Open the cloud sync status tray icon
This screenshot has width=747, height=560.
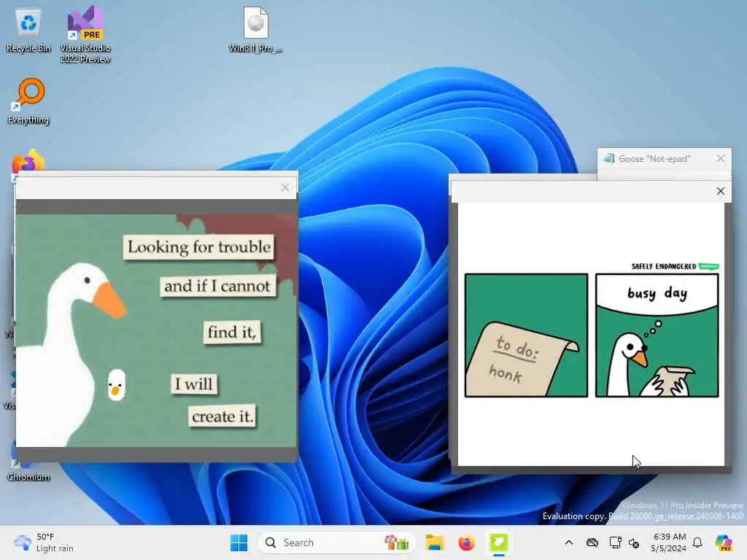point(592,542)
